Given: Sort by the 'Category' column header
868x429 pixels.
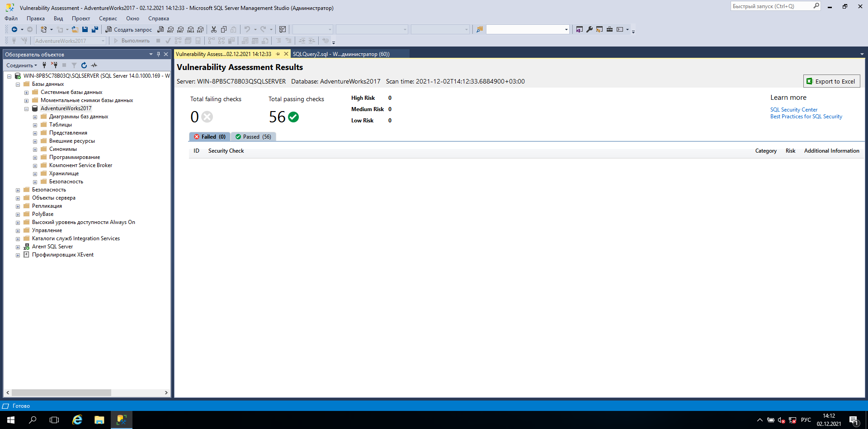Looking at the screenshot, I should 766,151.
